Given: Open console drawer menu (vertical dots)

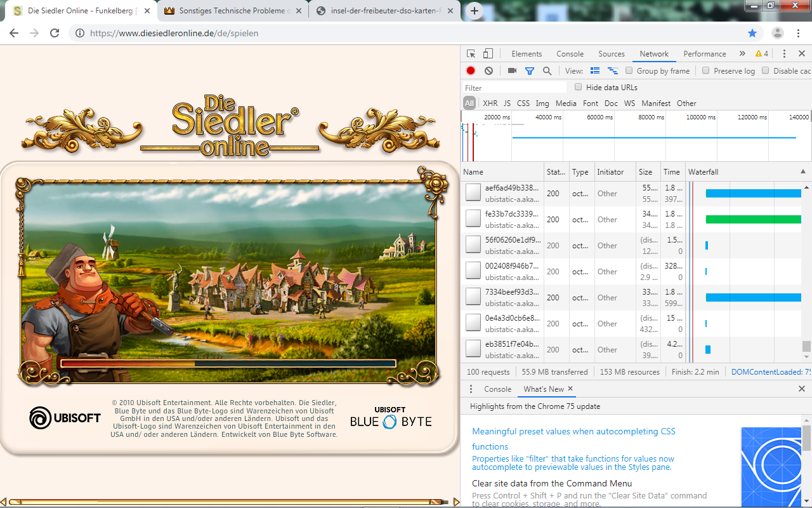Looking at the screenshot, I should coord(471,389).
